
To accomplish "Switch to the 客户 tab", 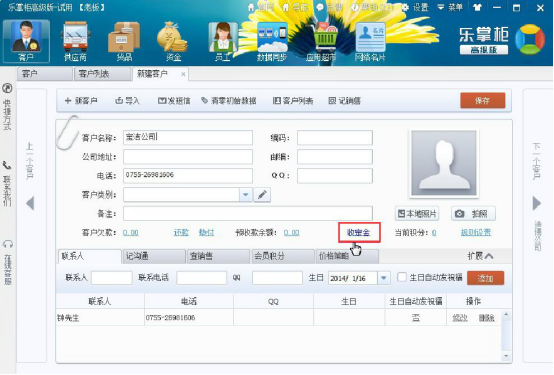I will [45, 74].
